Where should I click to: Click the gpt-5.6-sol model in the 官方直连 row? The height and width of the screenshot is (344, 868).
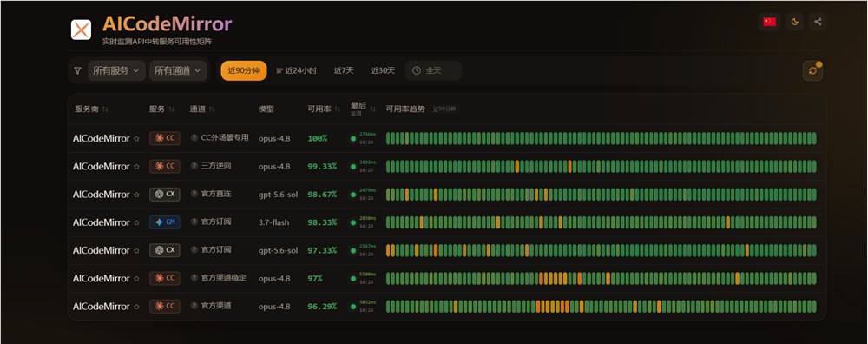[x=278, y=195]
